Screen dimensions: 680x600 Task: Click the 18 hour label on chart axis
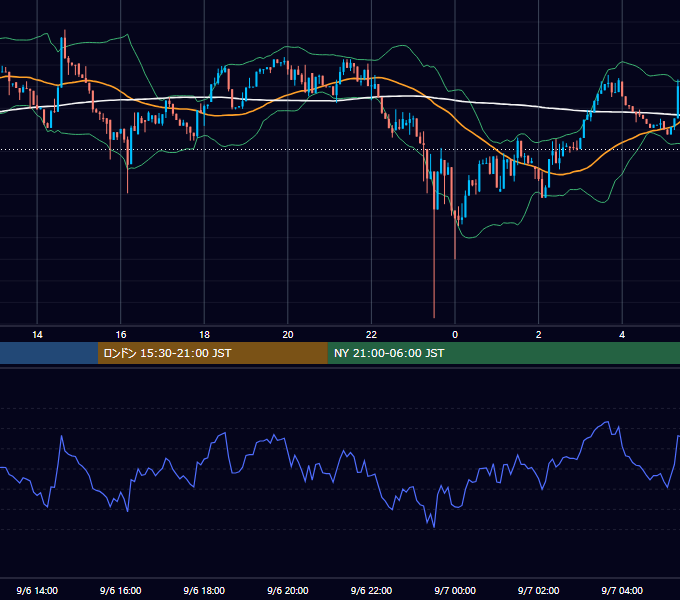click(x=204, y=335)
